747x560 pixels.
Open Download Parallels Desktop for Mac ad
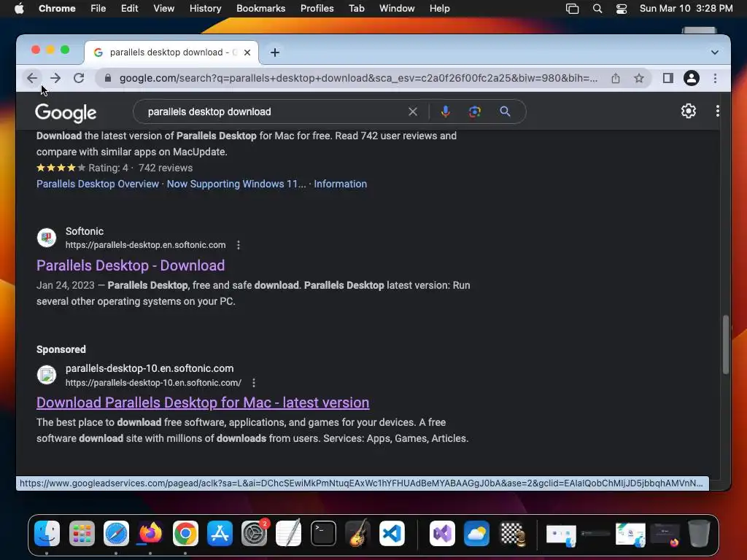pyautogui.click(x=203, y=402)
